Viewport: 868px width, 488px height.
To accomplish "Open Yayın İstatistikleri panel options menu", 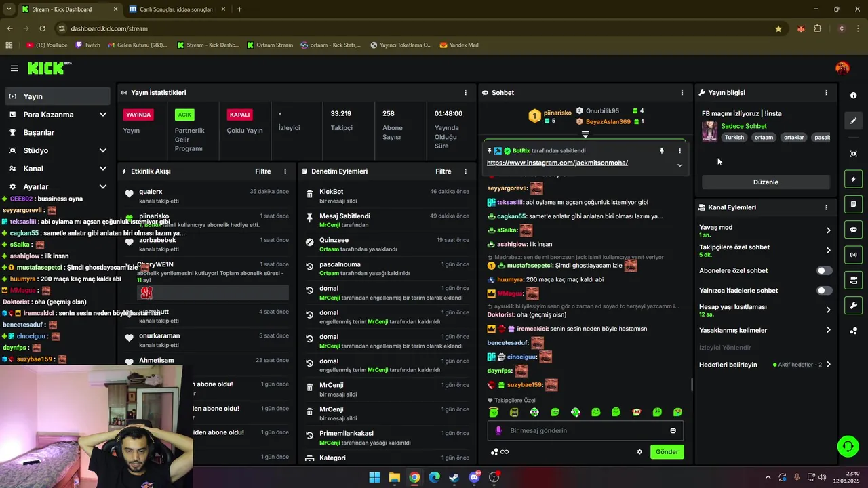I will tap(465, 93).
